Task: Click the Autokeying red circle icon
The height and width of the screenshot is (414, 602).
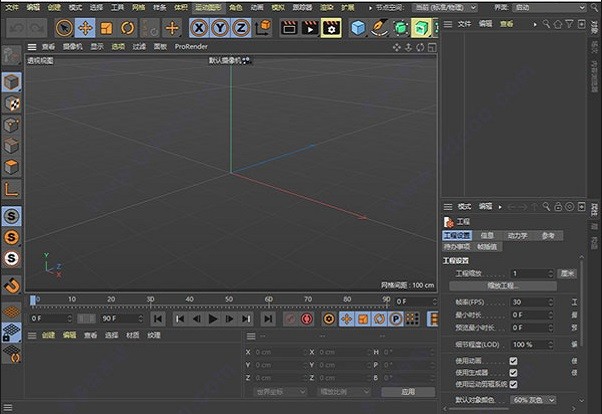Action: click(307, 319)
